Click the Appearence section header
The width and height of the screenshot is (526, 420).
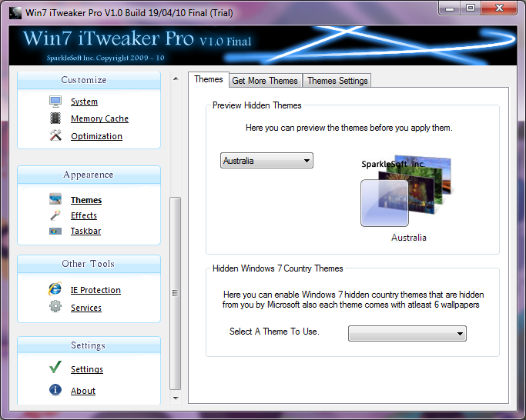(89, 175)
